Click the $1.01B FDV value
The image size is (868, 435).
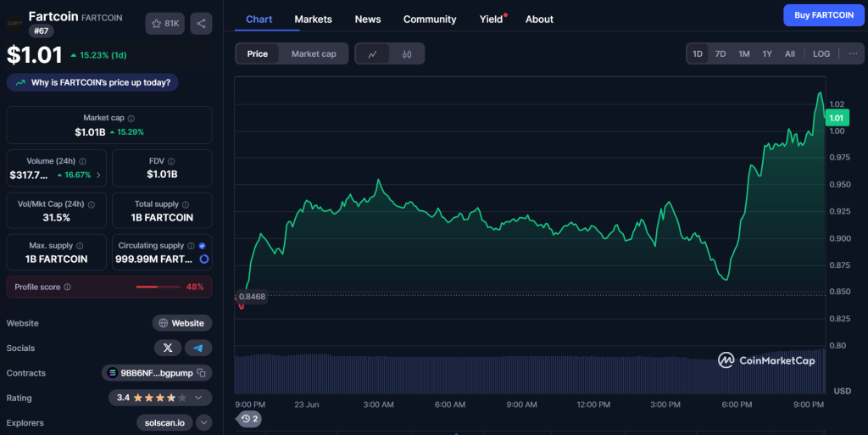[x=162, y=175]
